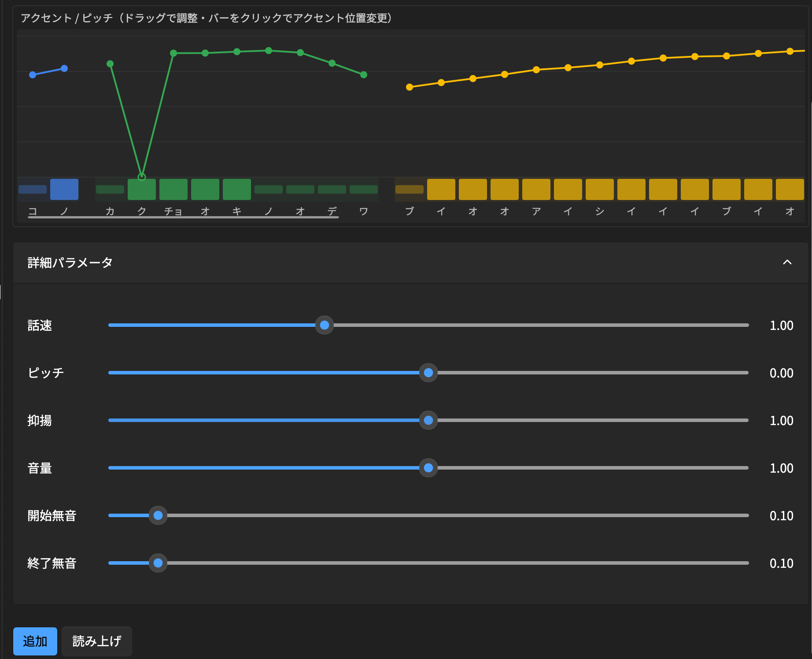812x659 pixels.
Task: Click the 抑揚 slider handle
Action: 428,420
